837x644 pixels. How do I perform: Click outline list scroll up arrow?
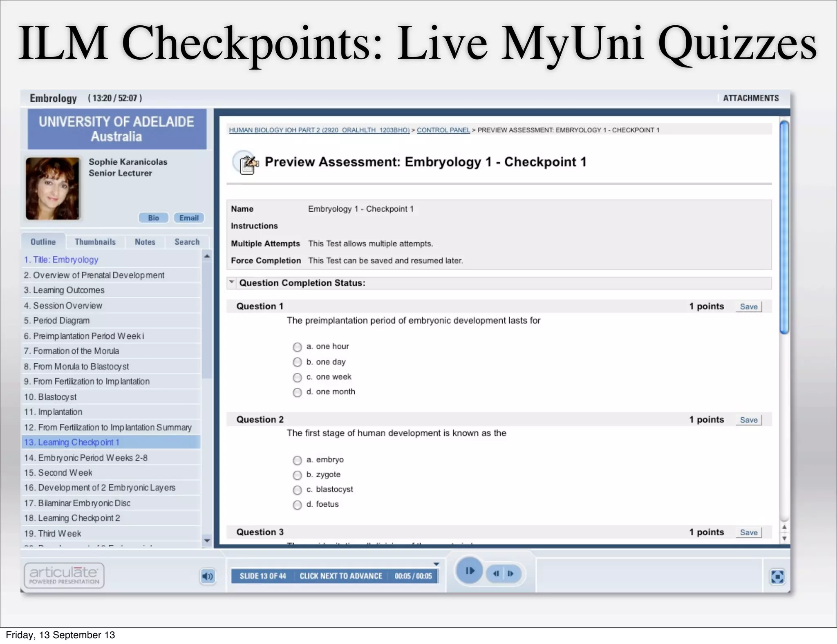pos(207,256)
